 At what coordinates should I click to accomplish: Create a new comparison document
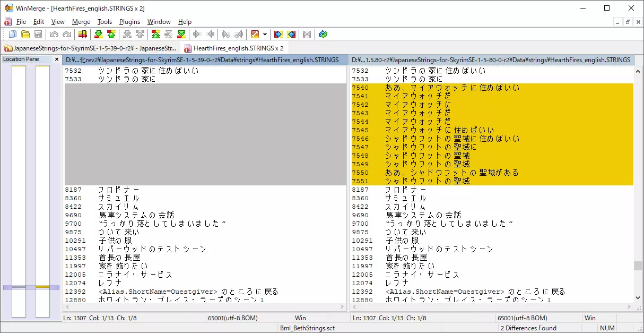pos(12,35)
